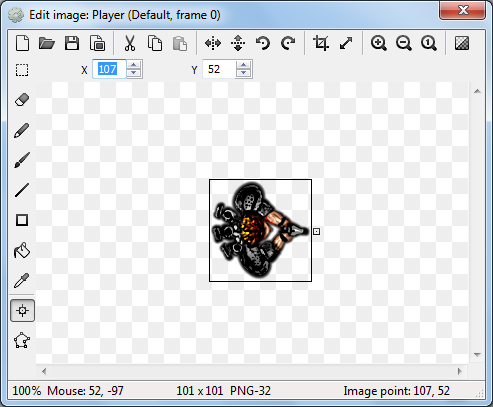Image resolution: width=493 pixels, height=407 pixels.
Task: Select the Color picker eyedropper tool
Action: pos(22,280)
